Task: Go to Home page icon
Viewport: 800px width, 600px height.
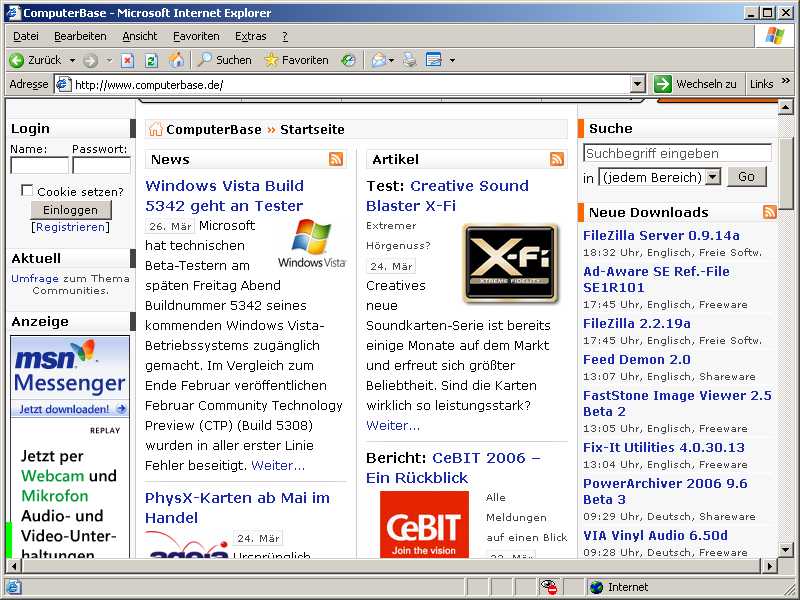Action: pyautogui.click(x=177, y=60)
